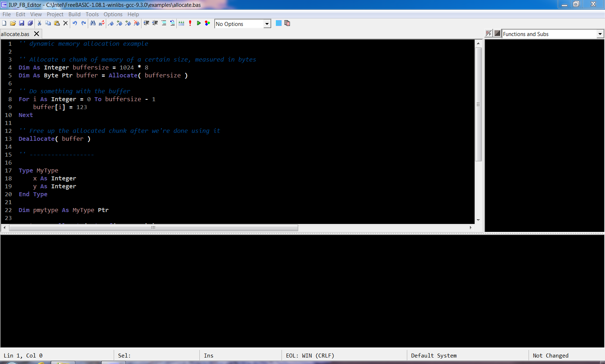Click line number 13 in the margin
Viewport: 605px width, 364px height.
(x=8, y=139)
